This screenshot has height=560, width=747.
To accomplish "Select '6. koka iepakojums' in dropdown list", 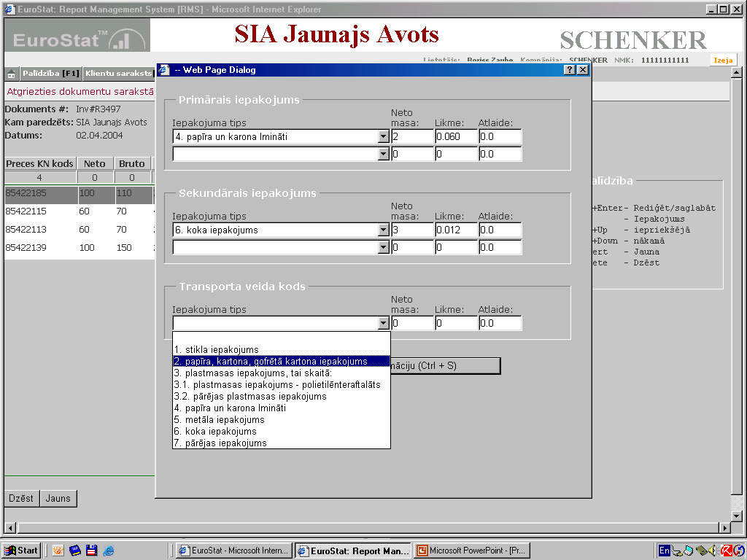I will click(282, 432).
